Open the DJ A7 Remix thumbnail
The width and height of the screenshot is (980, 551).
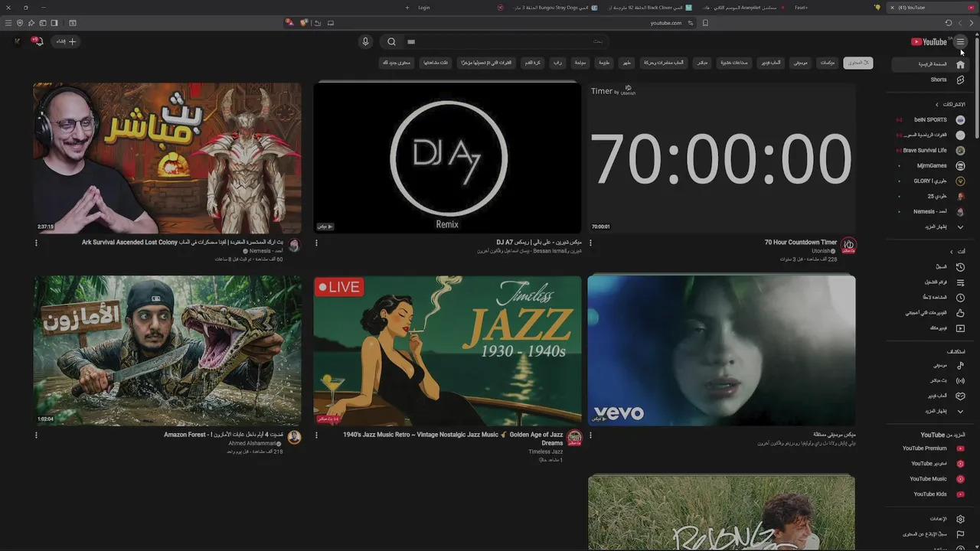pos(447,158)
